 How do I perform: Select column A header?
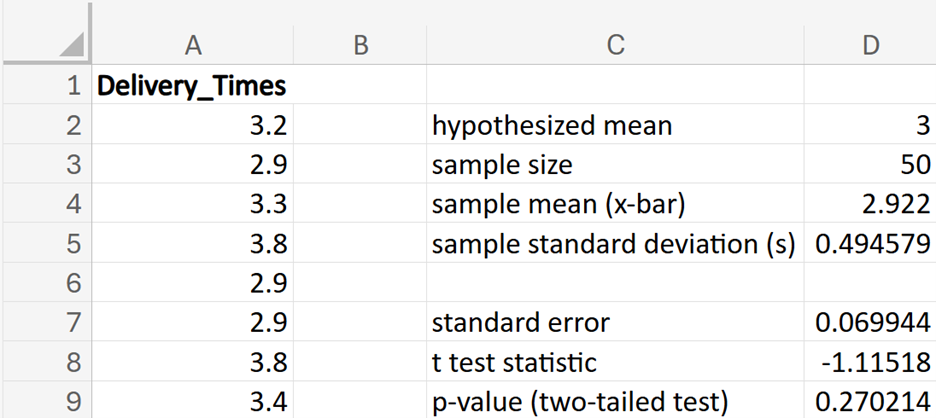[193, 44]
